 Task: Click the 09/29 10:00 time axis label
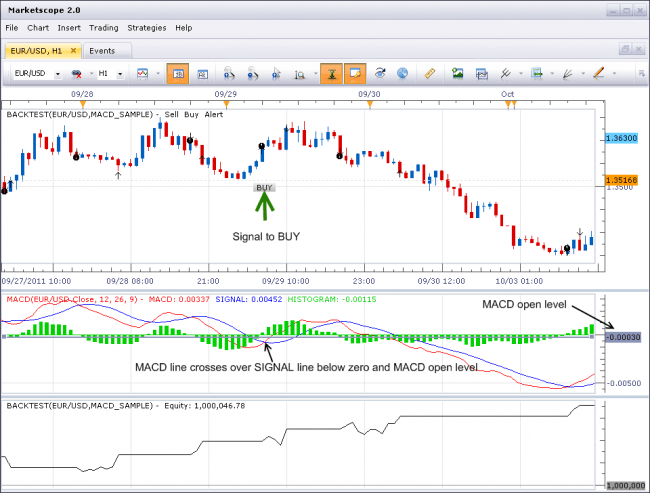click(x=285, y=281)
